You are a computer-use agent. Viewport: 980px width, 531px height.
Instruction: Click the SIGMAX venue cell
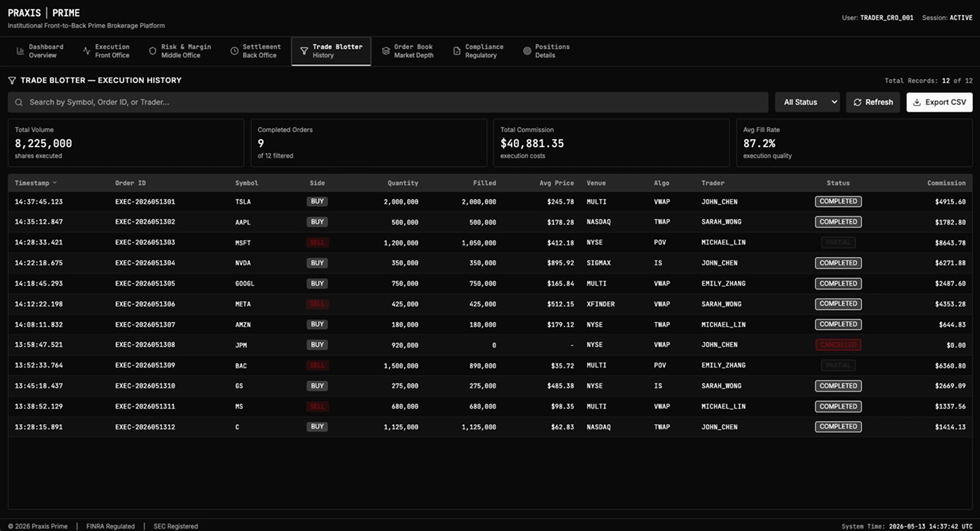tap(599, 264)
